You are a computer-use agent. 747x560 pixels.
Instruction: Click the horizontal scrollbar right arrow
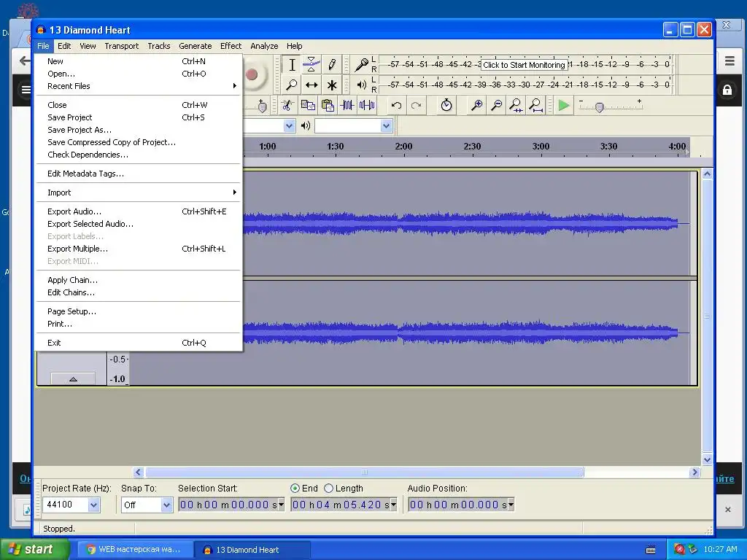(x=694, y=472)
